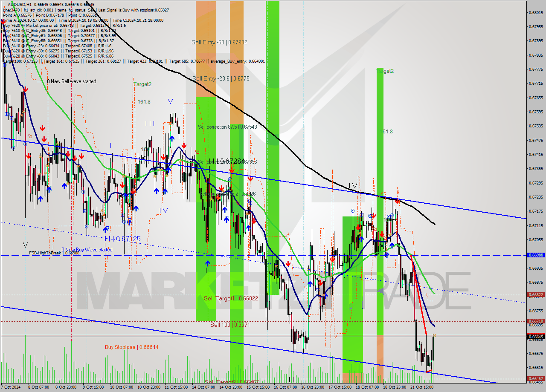Click the red 0.66710 price tag on the axis
This screenshot has width=546, height=392.
coord(536,321)
